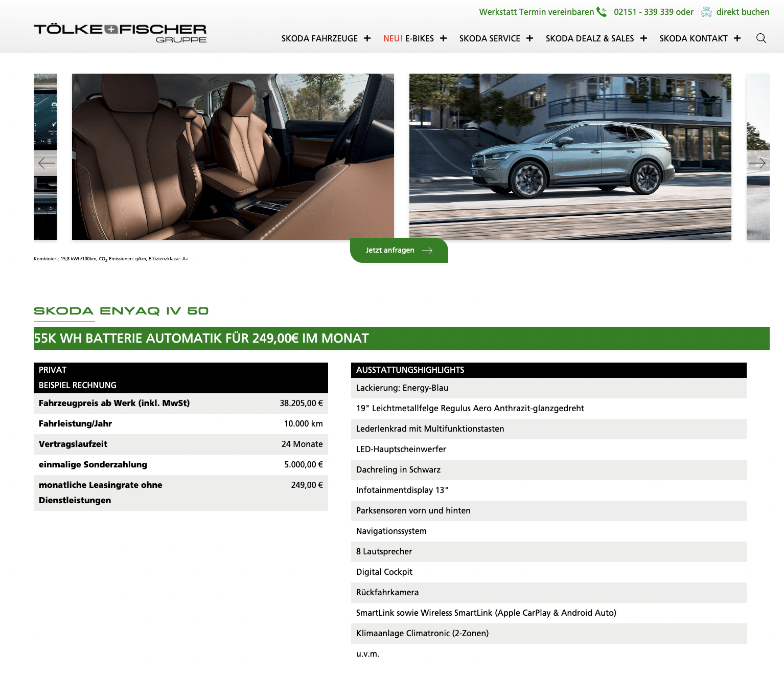This screenshot has width=784, height=673.
Task: Click the Parksensoren vorn und hinten row
Action: (x=549, y=511)
